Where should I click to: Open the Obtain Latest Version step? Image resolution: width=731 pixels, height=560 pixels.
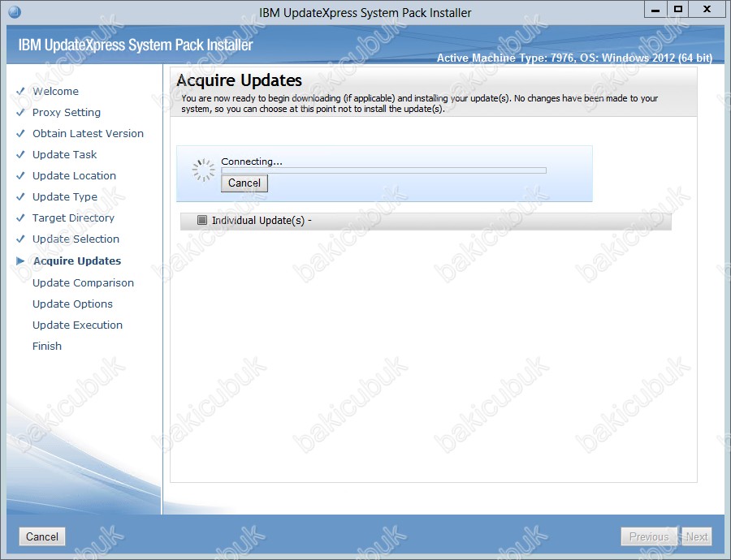coord(88,134)
